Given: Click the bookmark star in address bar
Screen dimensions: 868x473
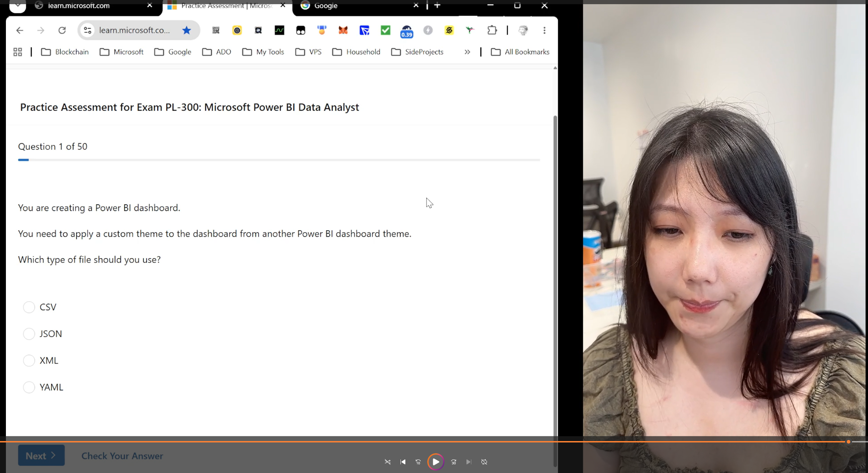Looking at the screenshot, I should pyautogui.click(x=187, y=31).
